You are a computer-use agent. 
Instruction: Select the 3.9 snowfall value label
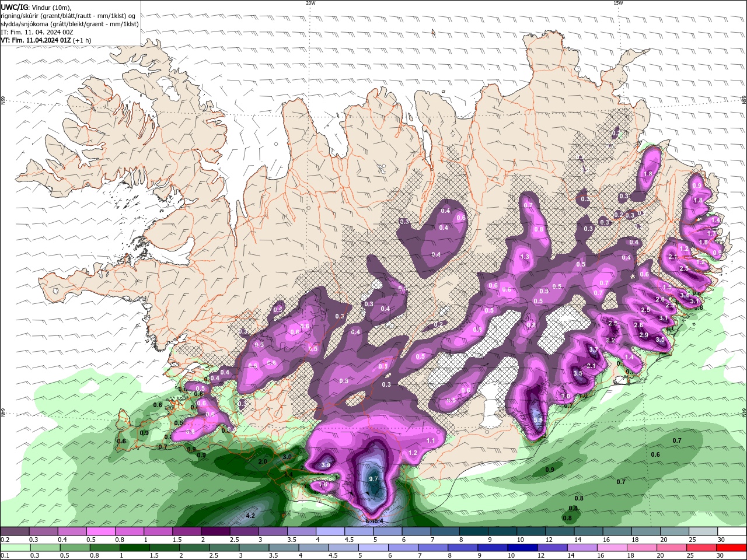(326, 465)
